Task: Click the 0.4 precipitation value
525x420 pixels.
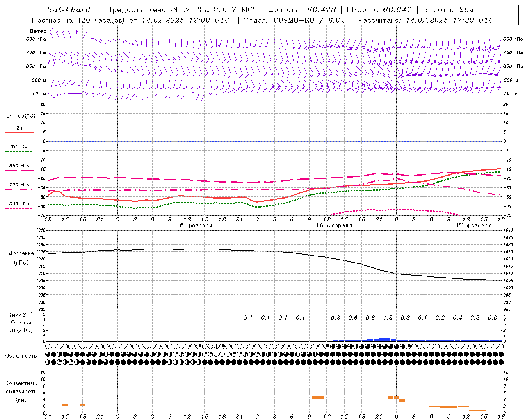Action: [458, 317]
